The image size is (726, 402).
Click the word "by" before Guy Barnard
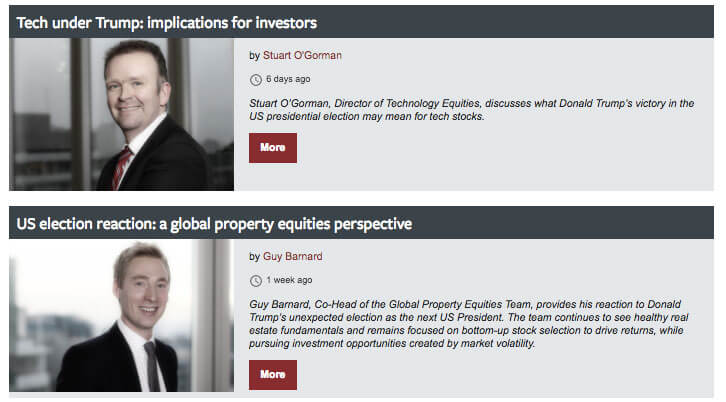point(254,257)
